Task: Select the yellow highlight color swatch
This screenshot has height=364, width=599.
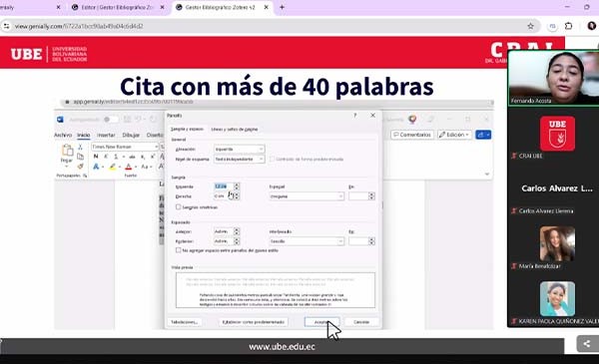Action: click(113, 167)
